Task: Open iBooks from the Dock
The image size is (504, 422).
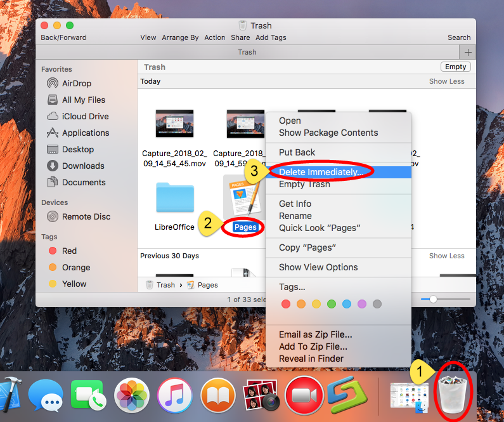Action: point(218,395)
